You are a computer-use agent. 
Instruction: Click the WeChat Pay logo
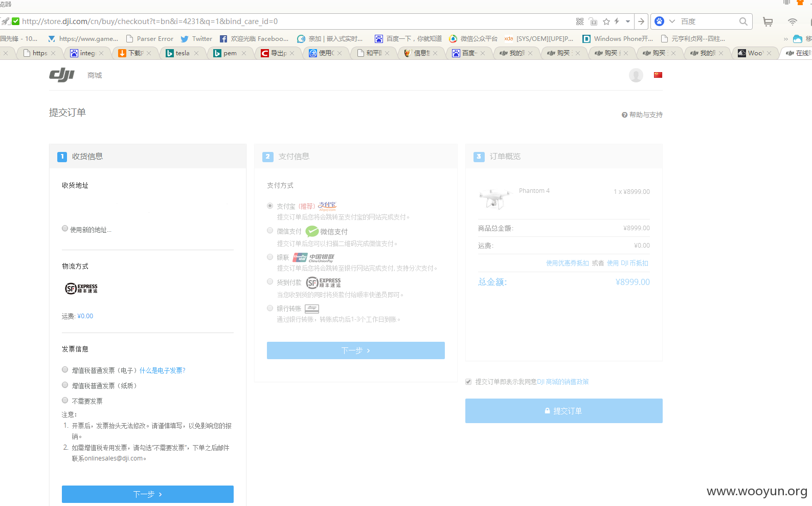pyautogui.click(x=327, y=231)
